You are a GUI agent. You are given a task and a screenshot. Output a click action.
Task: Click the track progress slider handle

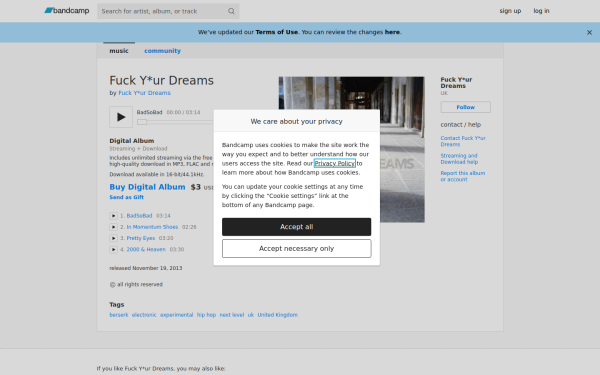(142, 122)
